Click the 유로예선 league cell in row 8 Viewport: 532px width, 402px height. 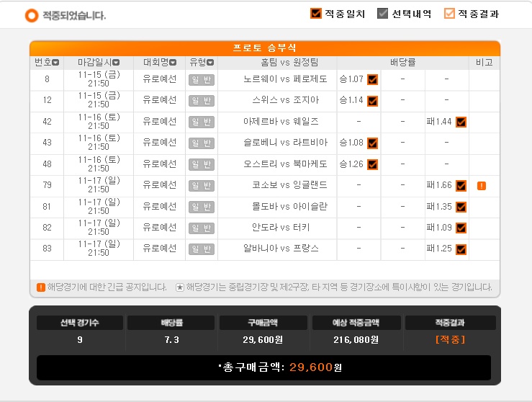pyautogui.click(x=160, y=79)
